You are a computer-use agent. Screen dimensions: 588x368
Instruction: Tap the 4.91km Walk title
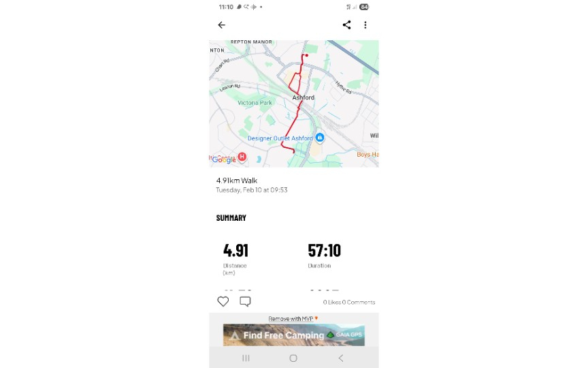237,181
